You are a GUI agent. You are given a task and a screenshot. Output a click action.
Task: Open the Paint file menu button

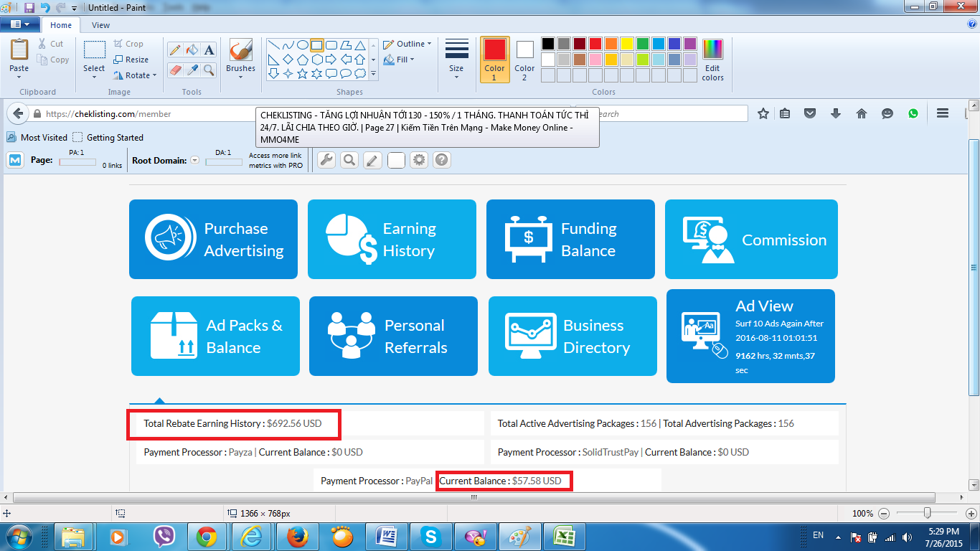coord(19,24)
